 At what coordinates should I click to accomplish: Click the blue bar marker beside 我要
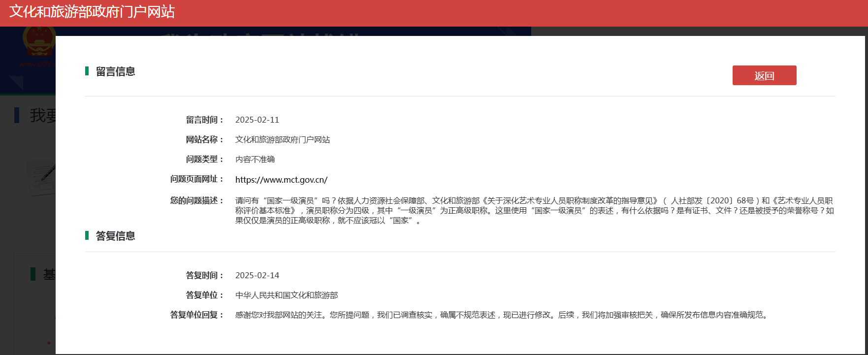coord(17,115)
